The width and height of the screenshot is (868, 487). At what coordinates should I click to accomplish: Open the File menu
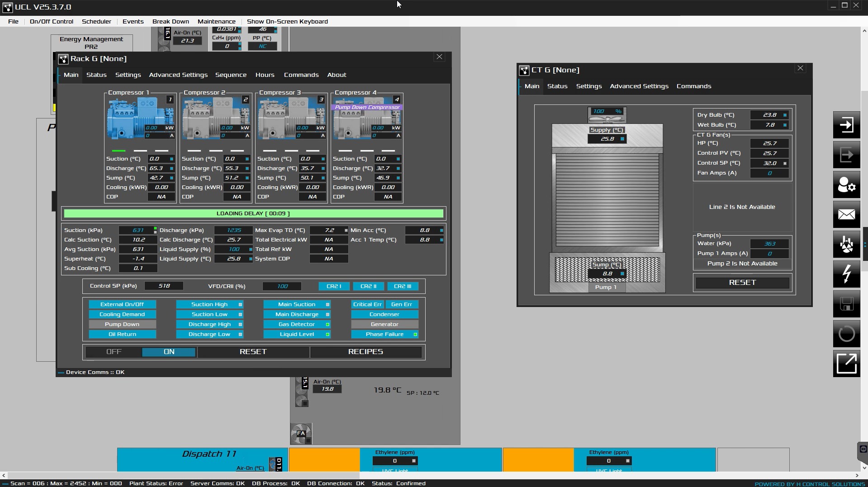[x=14, y=21]
